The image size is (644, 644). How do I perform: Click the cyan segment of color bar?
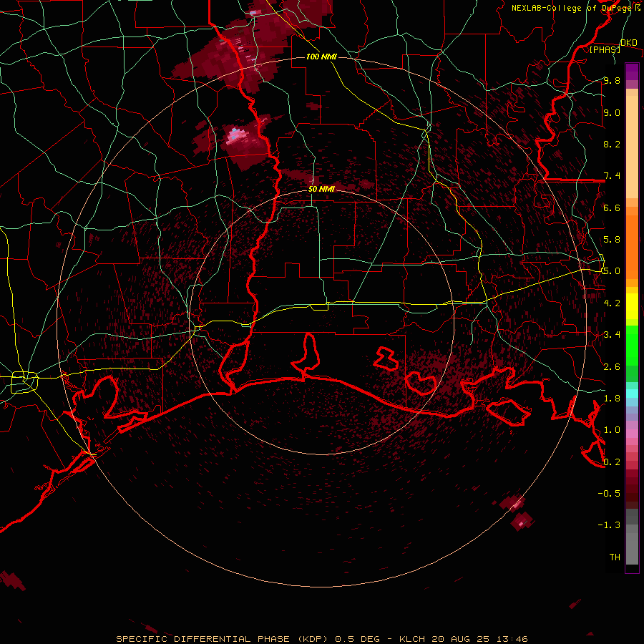point(632,394)
